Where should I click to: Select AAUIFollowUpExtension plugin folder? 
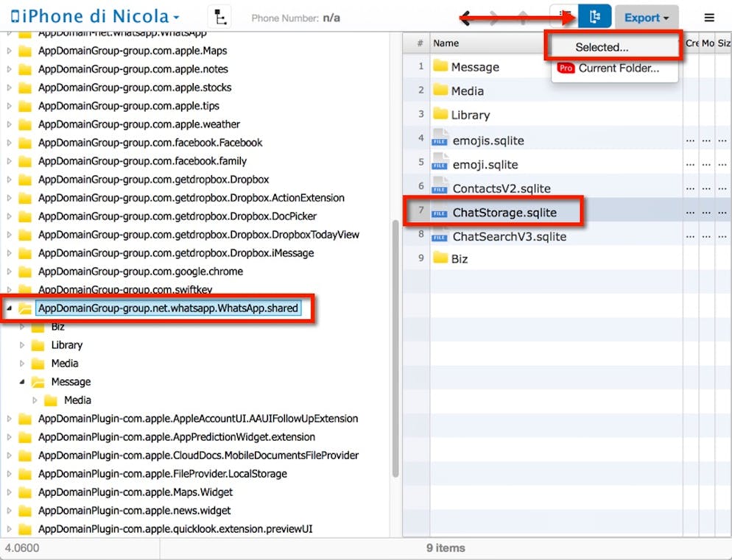click(x=198, y=419)
